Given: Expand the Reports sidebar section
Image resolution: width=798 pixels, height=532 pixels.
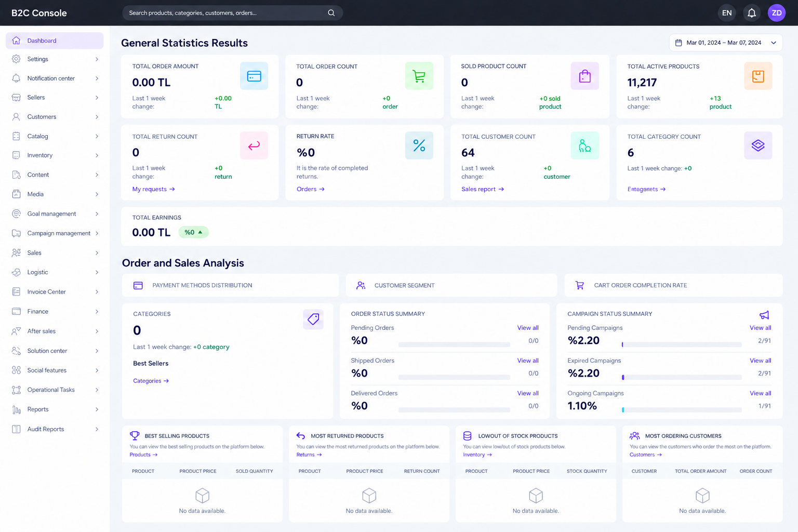Looking at the screenshot, I should (55, 409).
